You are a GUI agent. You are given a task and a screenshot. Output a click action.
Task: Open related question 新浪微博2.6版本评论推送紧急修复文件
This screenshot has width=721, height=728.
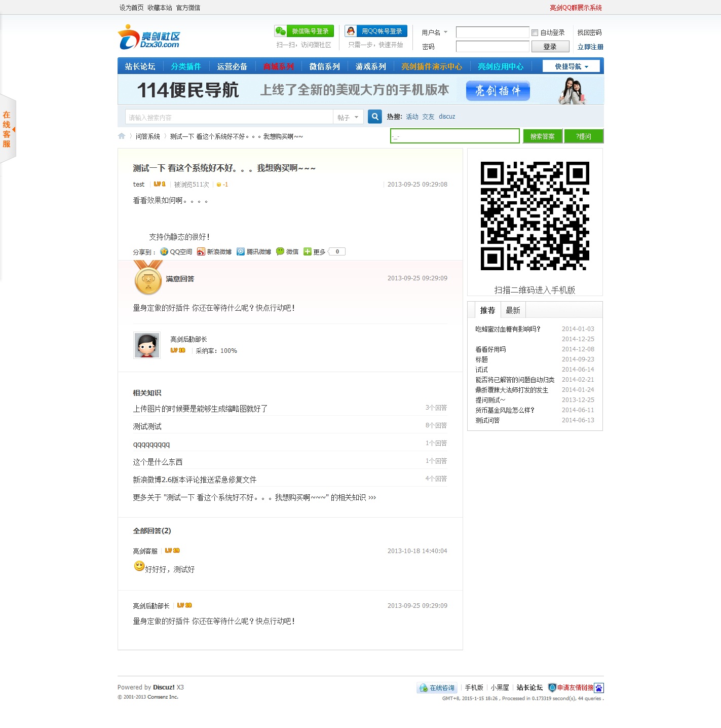point(195,480)
